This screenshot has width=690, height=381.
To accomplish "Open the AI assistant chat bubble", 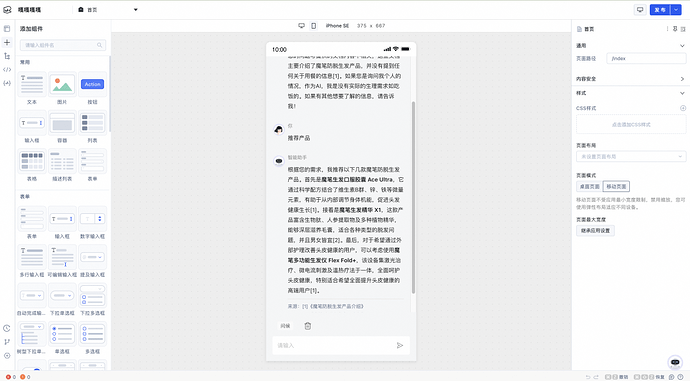I will pos(675,362).
